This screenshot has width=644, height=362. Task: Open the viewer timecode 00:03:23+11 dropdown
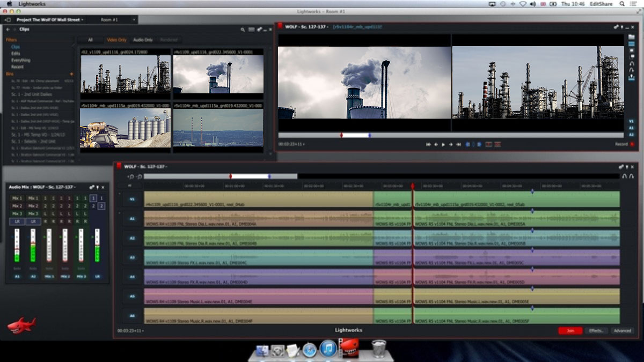pos(292,144)
